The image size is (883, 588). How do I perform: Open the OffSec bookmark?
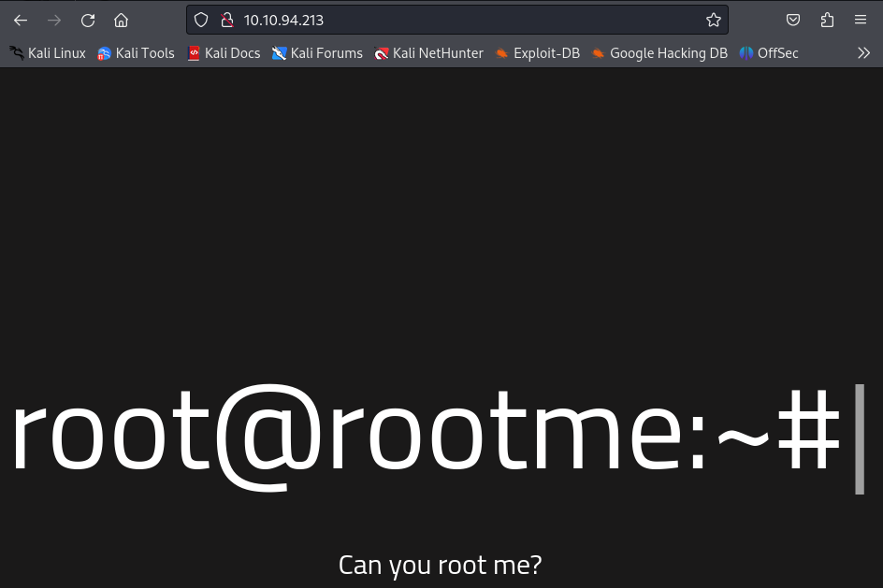(x=769, y=53)
